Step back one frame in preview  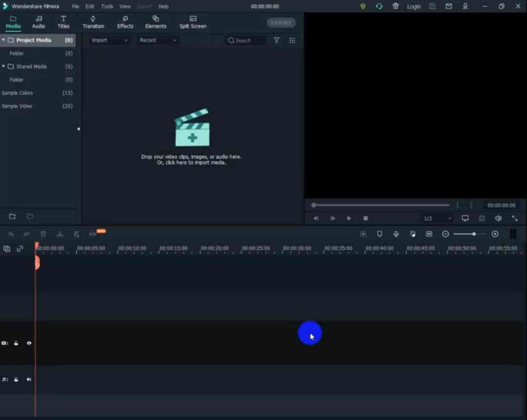(316, 218)
